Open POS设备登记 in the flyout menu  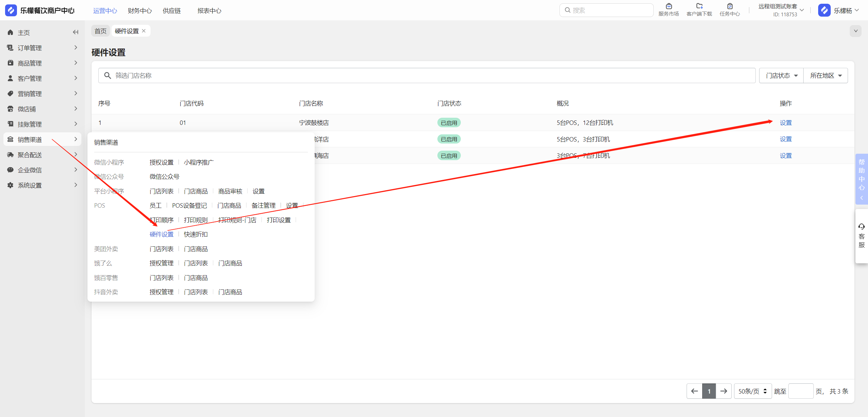click(189, 206)
